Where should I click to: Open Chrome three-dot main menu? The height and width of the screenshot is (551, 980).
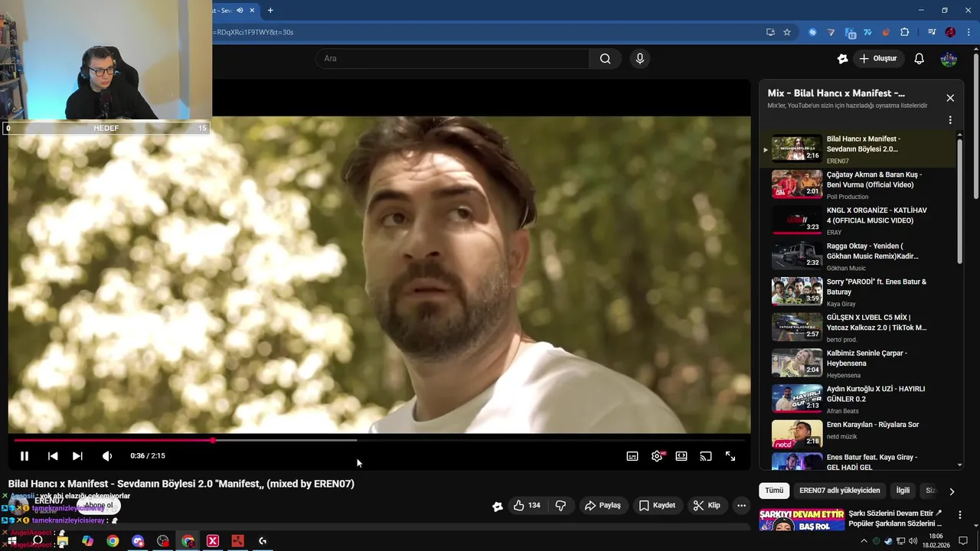tap(969, 32)
